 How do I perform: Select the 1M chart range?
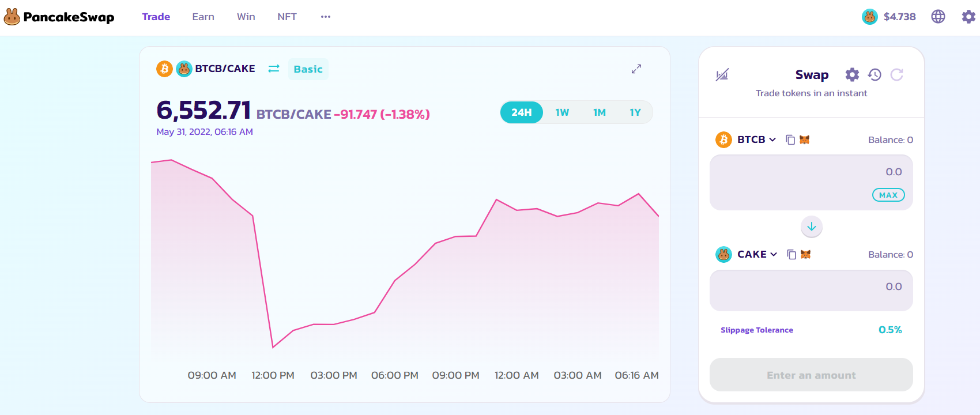point(600,112)
